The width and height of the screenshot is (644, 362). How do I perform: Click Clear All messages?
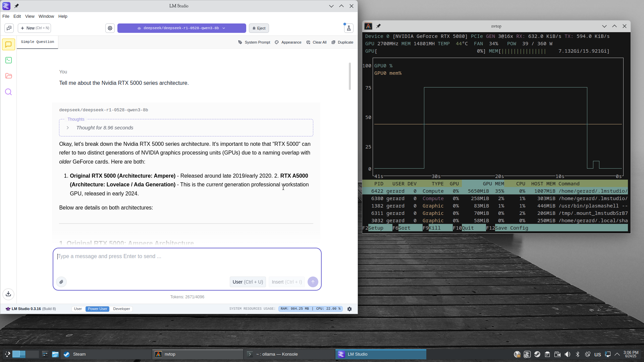[316, 42]
